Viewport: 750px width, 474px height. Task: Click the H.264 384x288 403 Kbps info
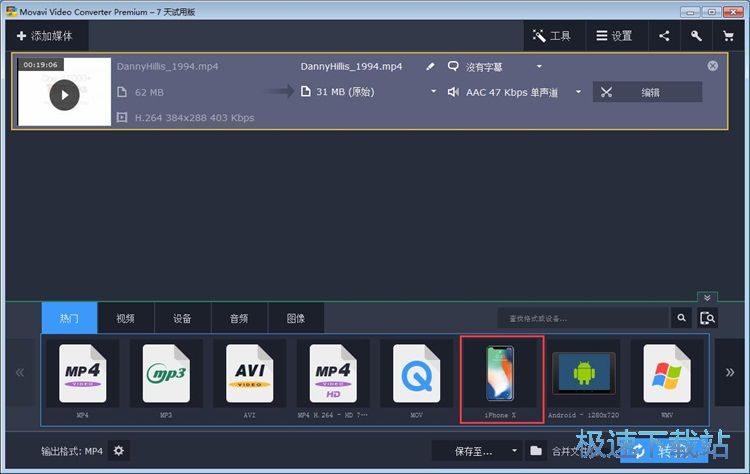[195, 118]
